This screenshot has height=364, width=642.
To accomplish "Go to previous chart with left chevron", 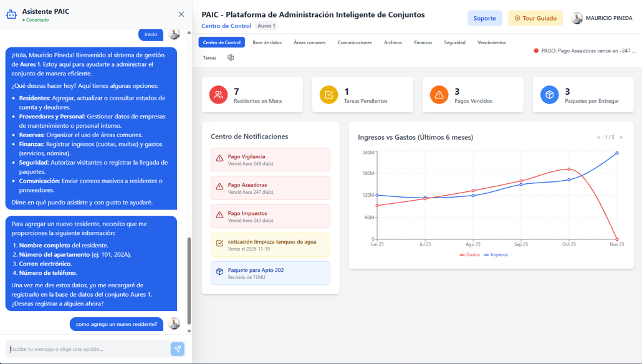I will tap(598, 138).
